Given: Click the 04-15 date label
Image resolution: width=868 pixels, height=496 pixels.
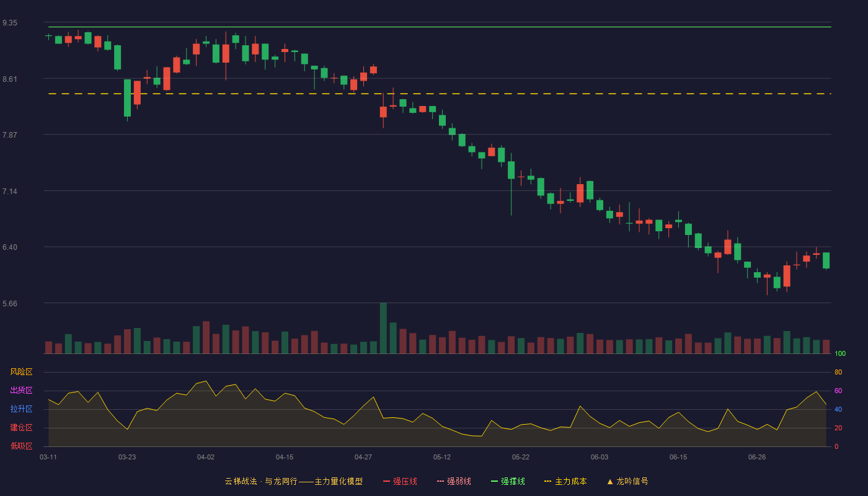Looking at the screenshot, I should [x=285, y=457].
